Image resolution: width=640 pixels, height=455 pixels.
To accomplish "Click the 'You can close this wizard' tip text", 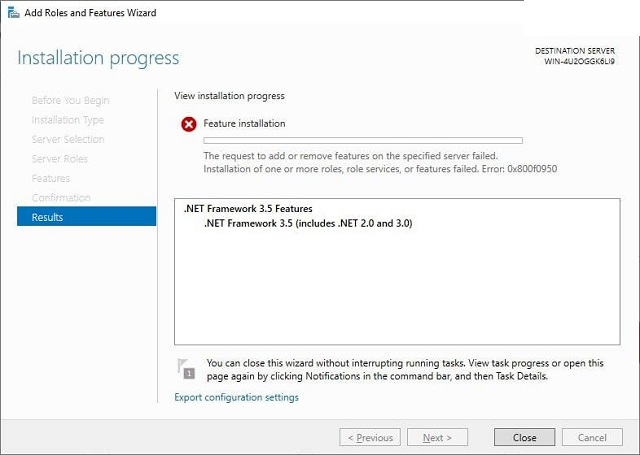I will coord(405,369).
